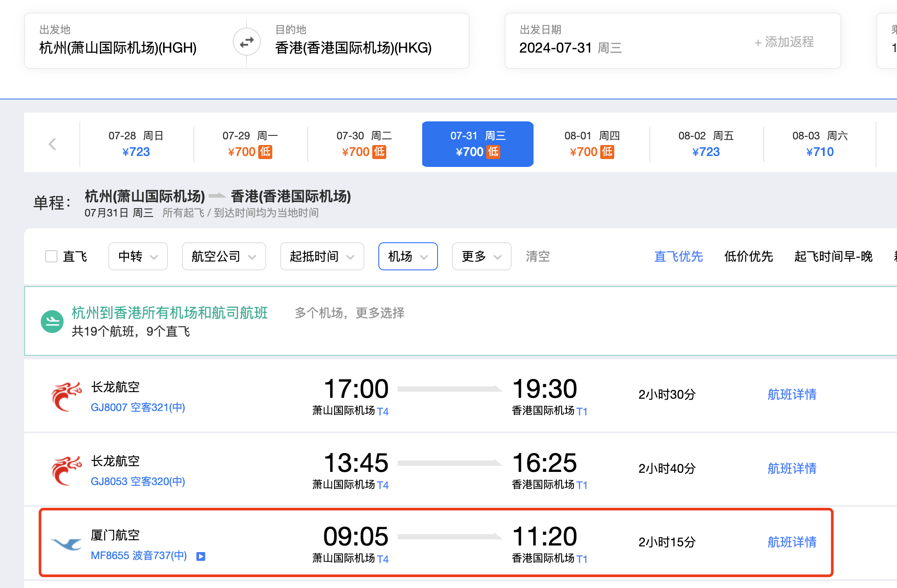Select the 07-28 周日 date tab
The image size is (897, 588).
pos(136,144)
